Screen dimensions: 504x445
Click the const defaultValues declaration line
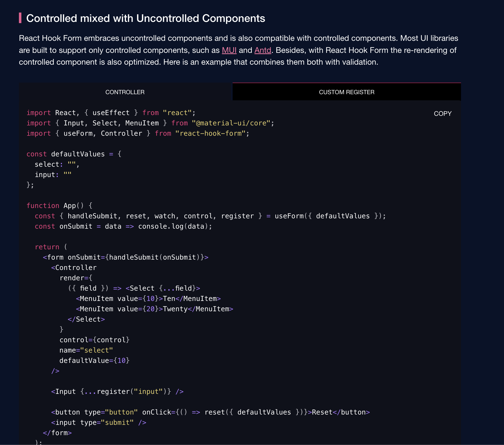click(x=74, y=154)
